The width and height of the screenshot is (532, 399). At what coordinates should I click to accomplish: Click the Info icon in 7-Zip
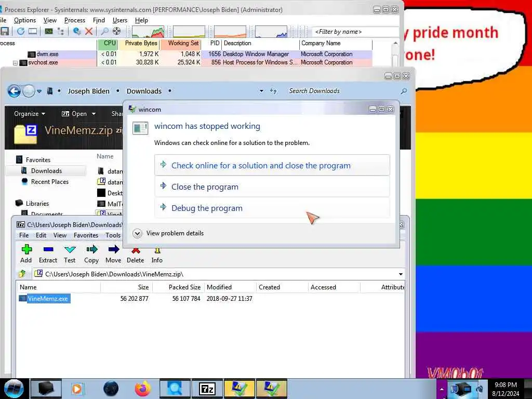[157, 250]
